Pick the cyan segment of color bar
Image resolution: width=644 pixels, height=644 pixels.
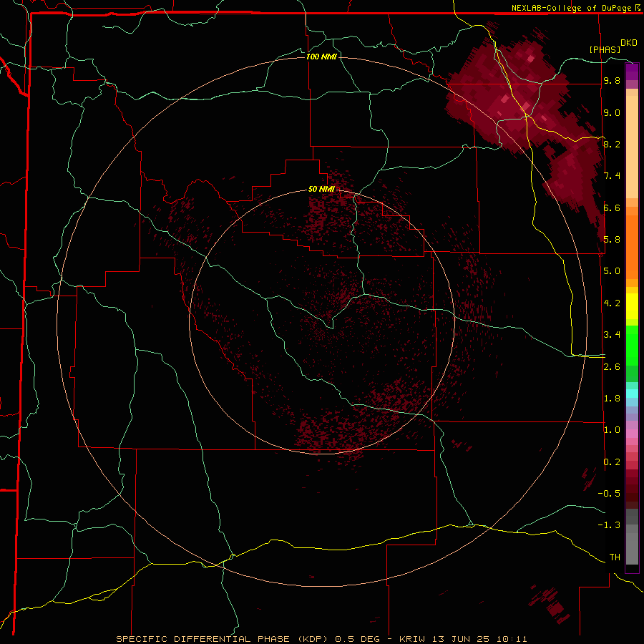click(x=632, y=394)
